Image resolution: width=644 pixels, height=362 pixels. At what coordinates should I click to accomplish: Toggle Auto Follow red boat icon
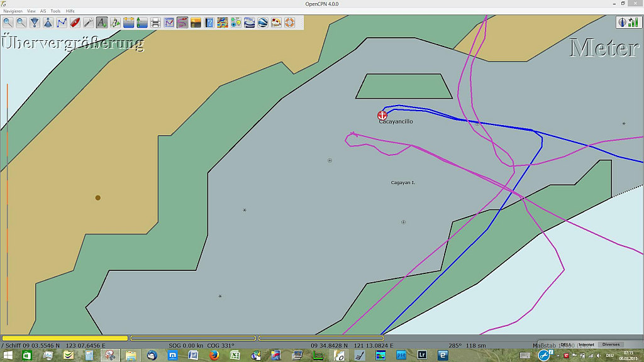(75, 23)
